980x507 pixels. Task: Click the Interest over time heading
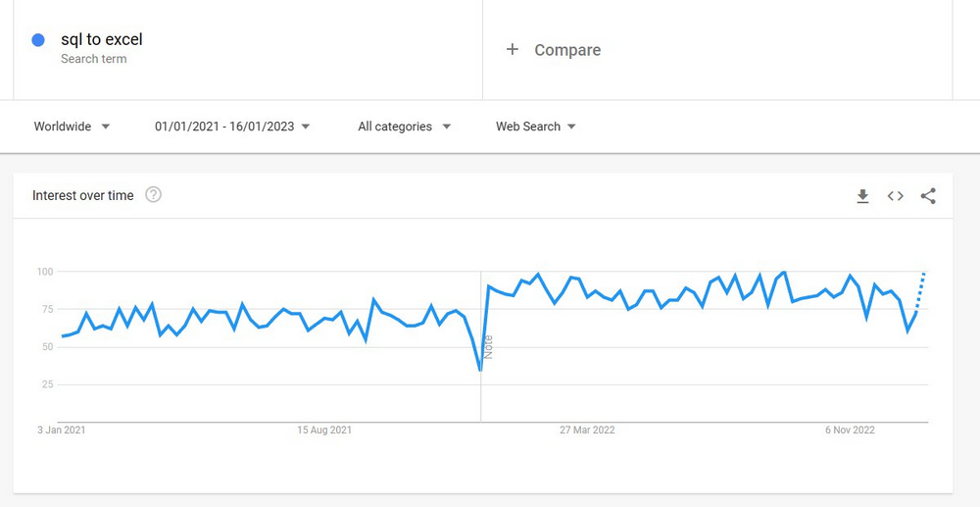click(82, 195)
